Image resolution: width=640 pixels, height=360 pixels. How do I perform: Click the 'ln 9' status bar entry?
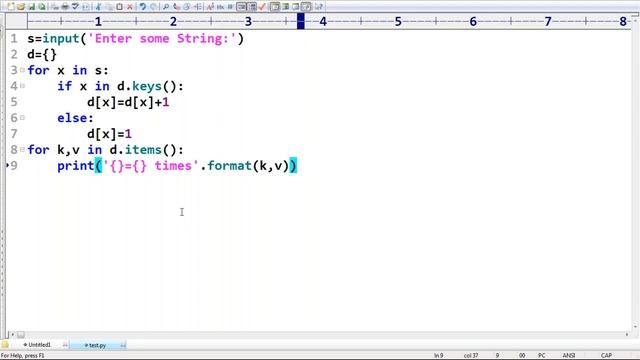tap(438, 356)
